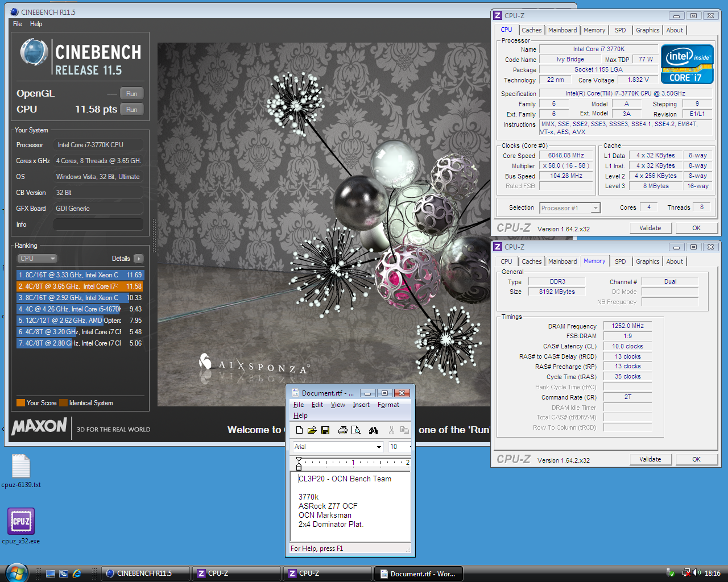Select ranking row 5 AMD Opteron 7.95
This screenshot has height=582, width=728.
click(80, 321)
